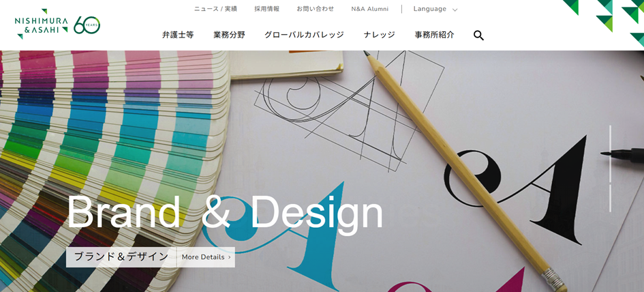Image resolution: width=644 pixels, height=292 pixels.
Task: Select グローバルカバレッジ in the main navigation
Action: 305,35
